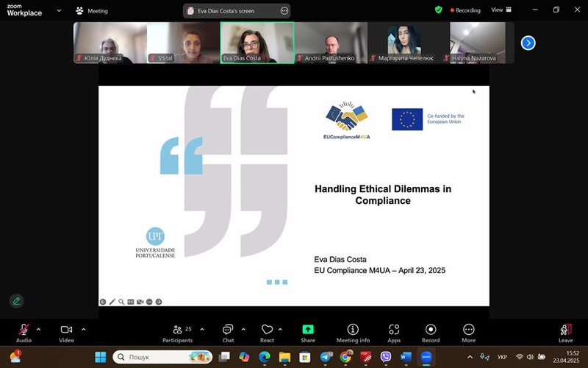Expand arrow next to React
The image size is (588, 368).
(x=280, y=330)
